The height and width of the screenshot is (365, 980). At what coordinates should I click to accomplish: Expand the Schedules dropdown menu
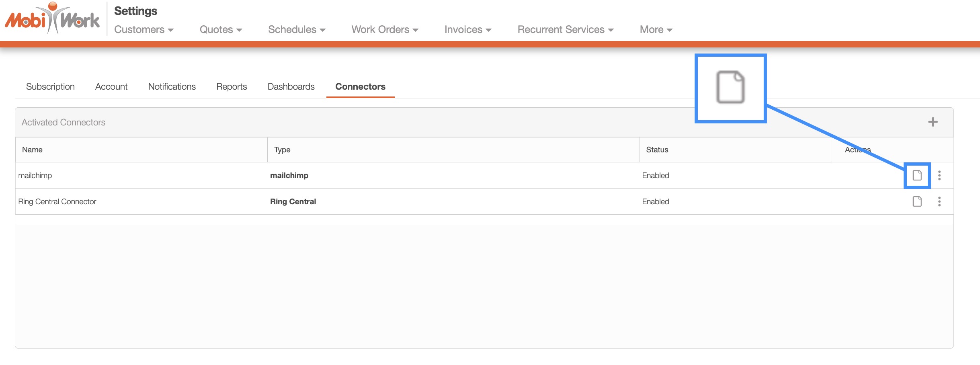click(x=297, y=30)
